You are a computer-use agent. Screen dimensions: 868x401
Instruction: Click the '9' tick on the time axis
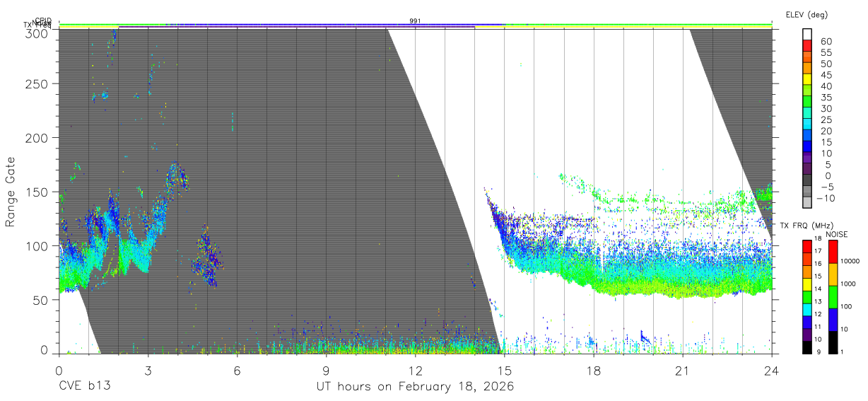(x=326, y=370)
